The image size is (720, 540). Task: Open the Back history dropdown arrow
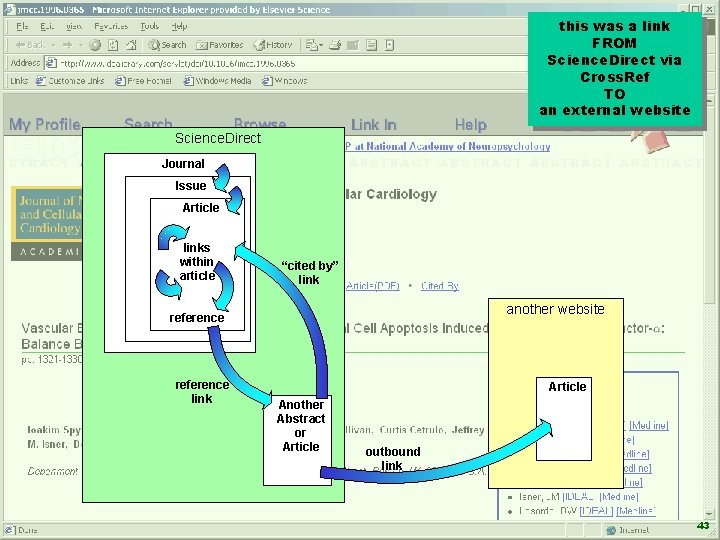tap(53, 45)
